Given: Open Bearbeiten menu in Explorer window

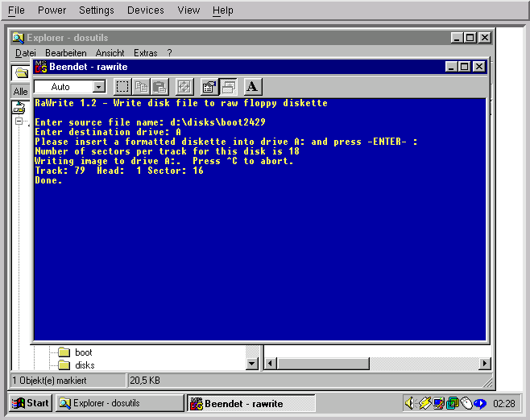Looking at the screenshot, I should pos(66,53).
